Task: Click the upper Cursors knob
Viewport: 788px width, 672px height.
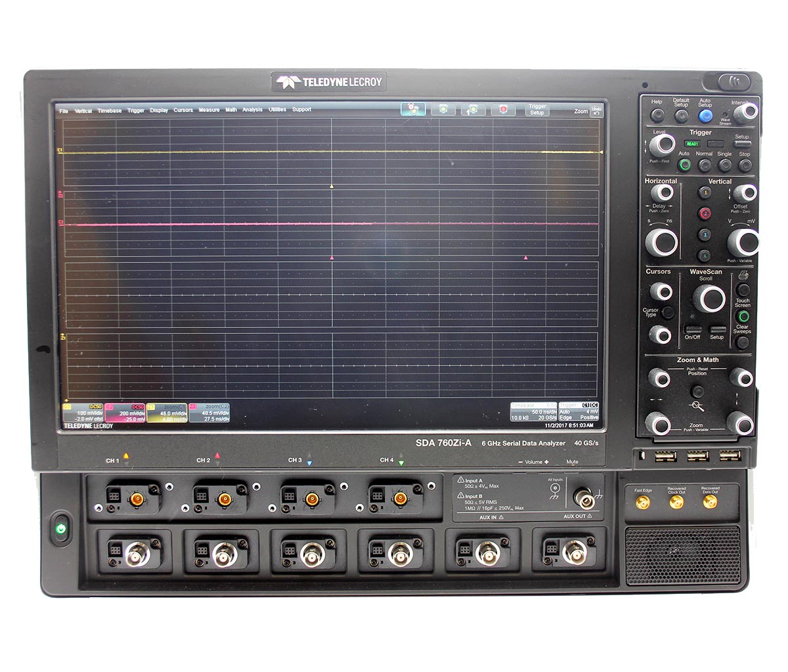Action: click(x=660, y=292)
